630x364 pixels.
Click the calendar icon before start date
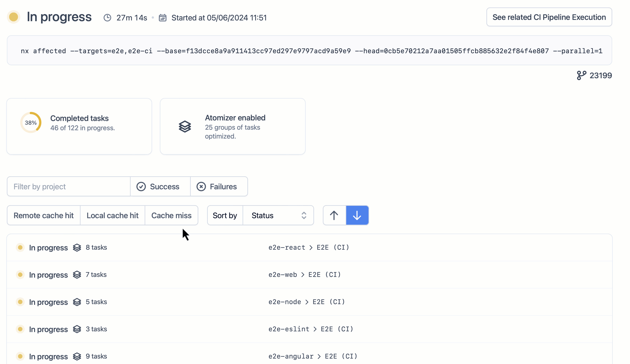click(162, 17)
